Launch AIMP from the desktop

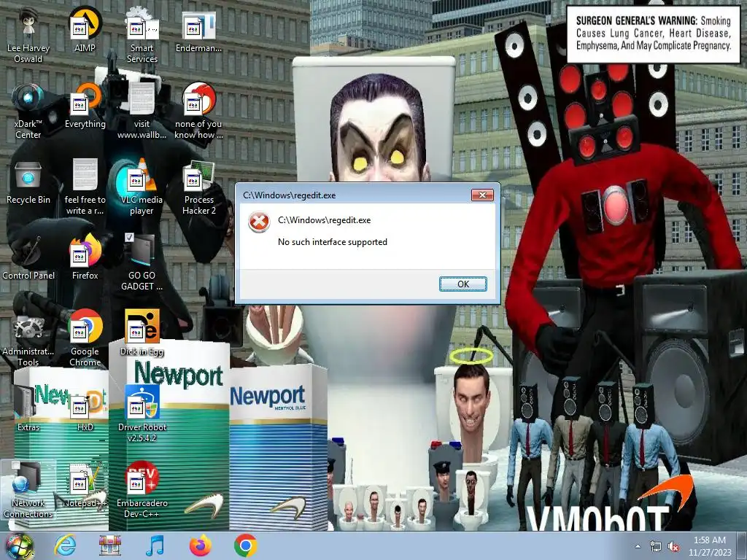pos(85,29)
